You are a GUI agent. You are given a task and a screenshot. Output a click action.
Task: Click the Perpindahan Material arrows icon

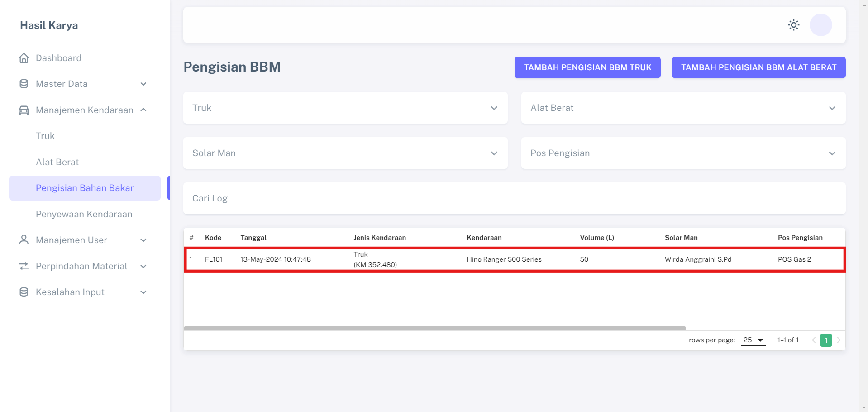click(24, 266)
